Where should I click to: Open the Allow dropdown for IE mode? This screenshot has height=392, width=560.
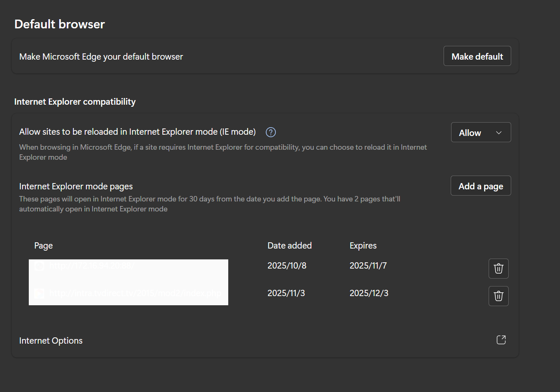tap(480, 133)
